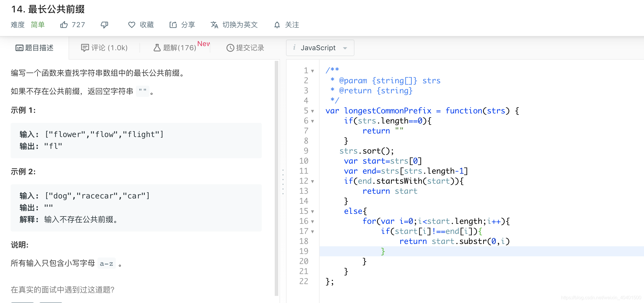Collapse the if block at line 17

click(x=313, y=232)
